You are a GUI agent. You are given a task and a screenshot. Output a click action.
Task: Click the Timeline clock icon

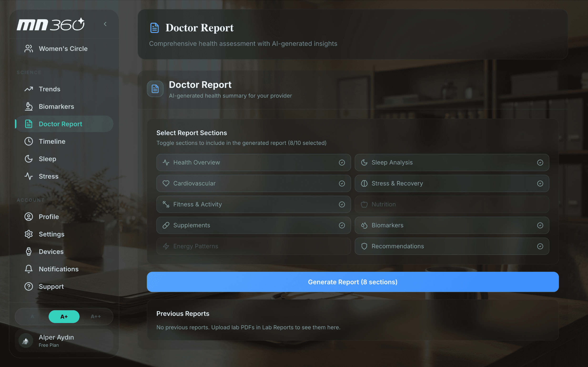pos(29,142)
